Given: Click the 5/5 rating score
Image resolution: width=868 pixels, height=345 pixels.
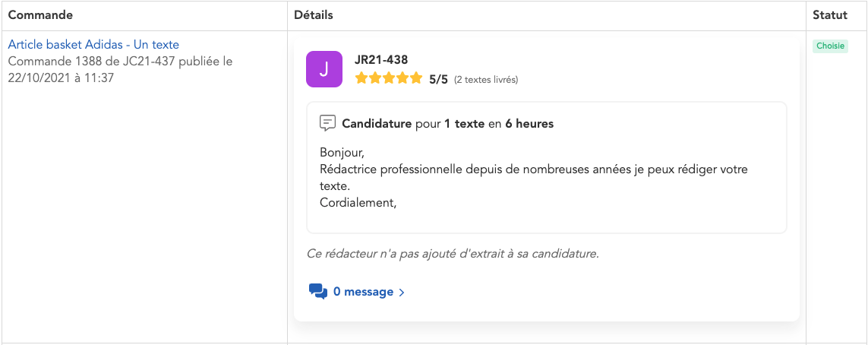Looking at the screenshot, I should click(438, 79).
